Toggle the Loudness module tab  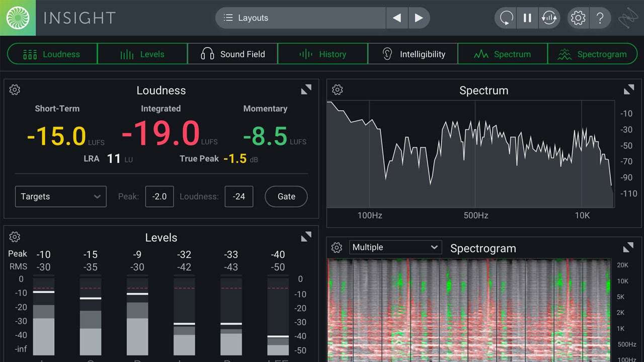click(52, 54)
